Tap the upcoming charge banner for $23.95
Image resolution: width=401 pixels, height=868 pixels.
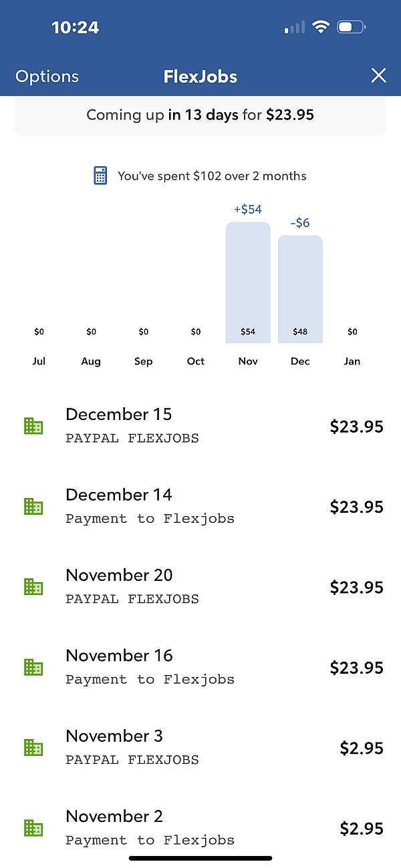coord(200,114)
